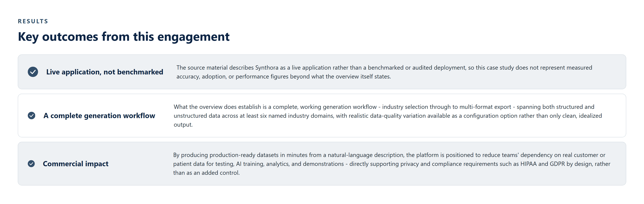
Task: Click the Commercial impact title
Action: tap(76, 164)
